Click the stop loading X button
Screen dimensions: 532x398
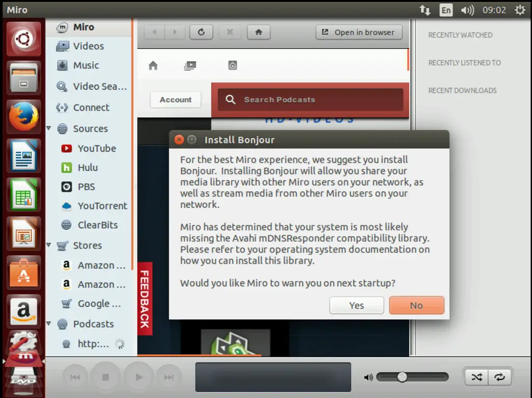click(x=230, y=32)
